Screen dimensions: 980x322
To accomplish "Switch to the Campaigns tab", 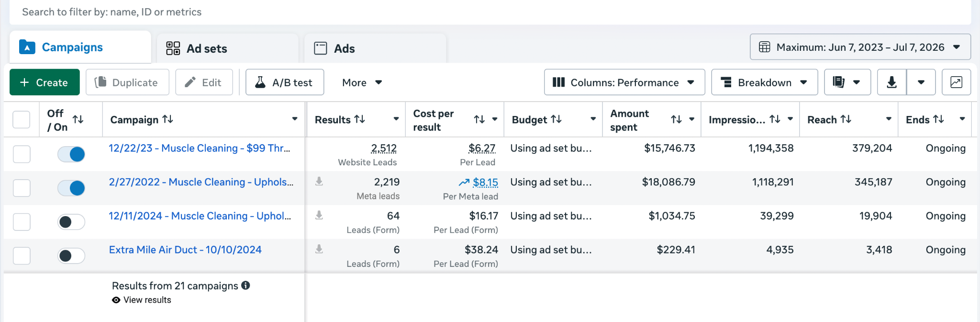I will tap(80, 47).
